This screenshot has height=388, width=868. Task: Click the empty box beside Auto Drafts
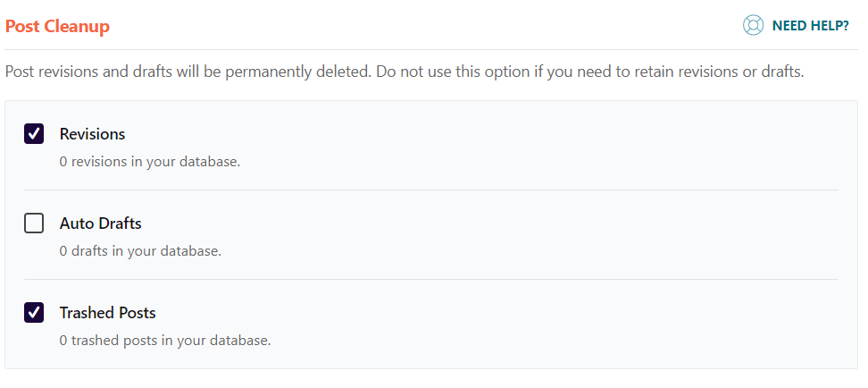(x=34, y=224)
